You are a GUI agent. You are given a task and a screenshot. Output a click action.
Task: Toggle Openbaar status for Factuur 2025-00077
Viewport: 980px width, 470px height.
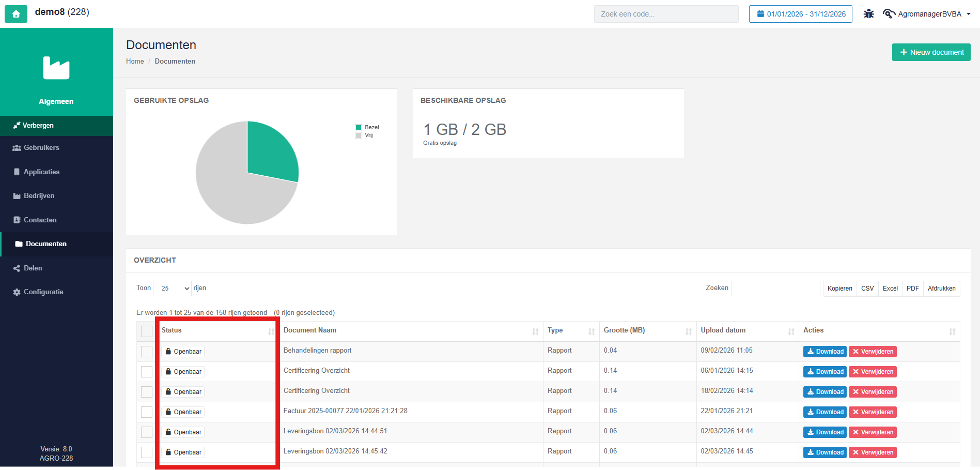(183, 412)
